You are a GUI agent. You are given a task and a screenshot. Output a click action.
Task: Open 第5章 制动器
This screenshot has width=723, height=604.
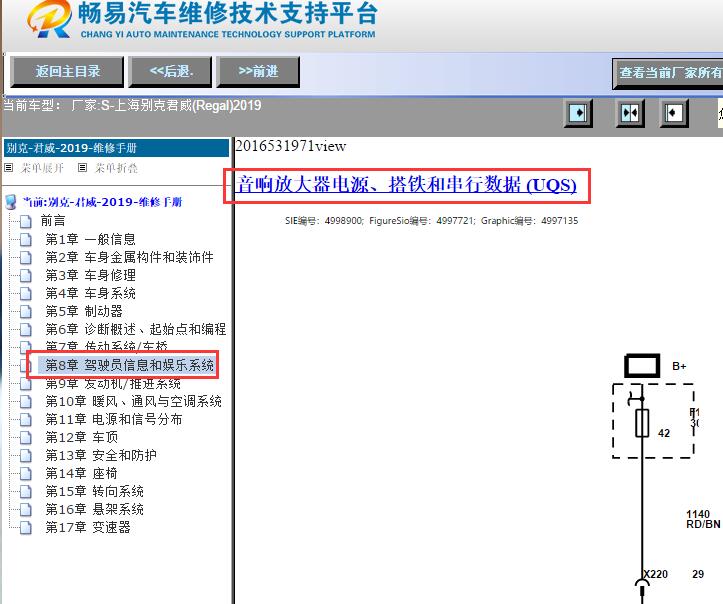point(84,311)
